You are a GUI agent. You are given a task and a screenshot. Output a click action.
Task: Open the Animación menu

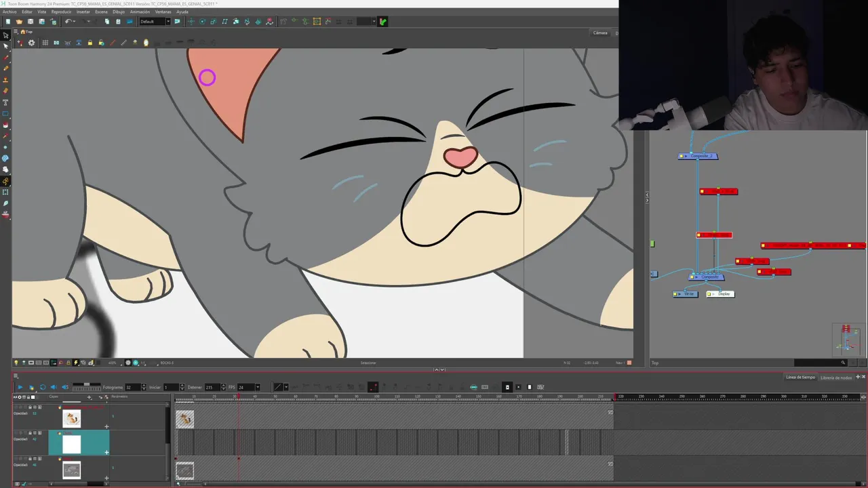(140, 12)
